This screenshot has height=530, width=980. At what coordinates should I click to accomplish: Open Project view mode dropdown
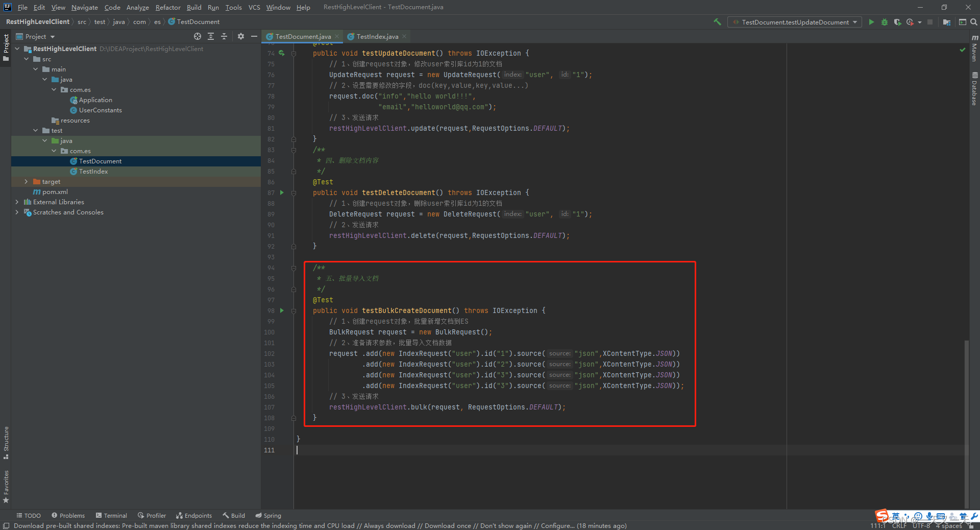[x=36, y=36]
